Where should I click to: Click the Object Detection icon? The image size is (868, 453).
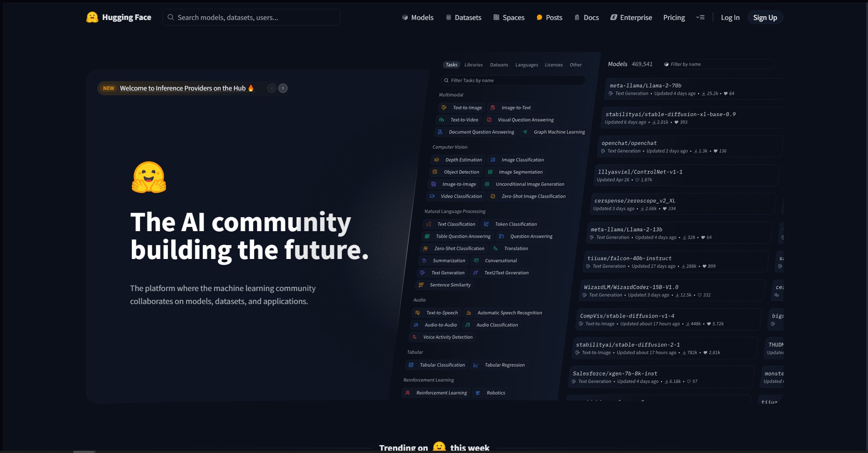tap(435, 172)
